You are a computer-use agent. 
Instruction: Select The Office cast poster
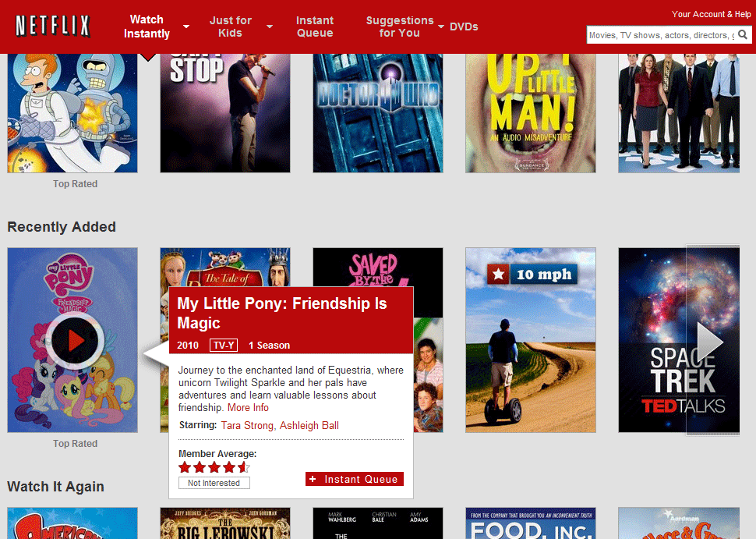click(x=679, y=113)
